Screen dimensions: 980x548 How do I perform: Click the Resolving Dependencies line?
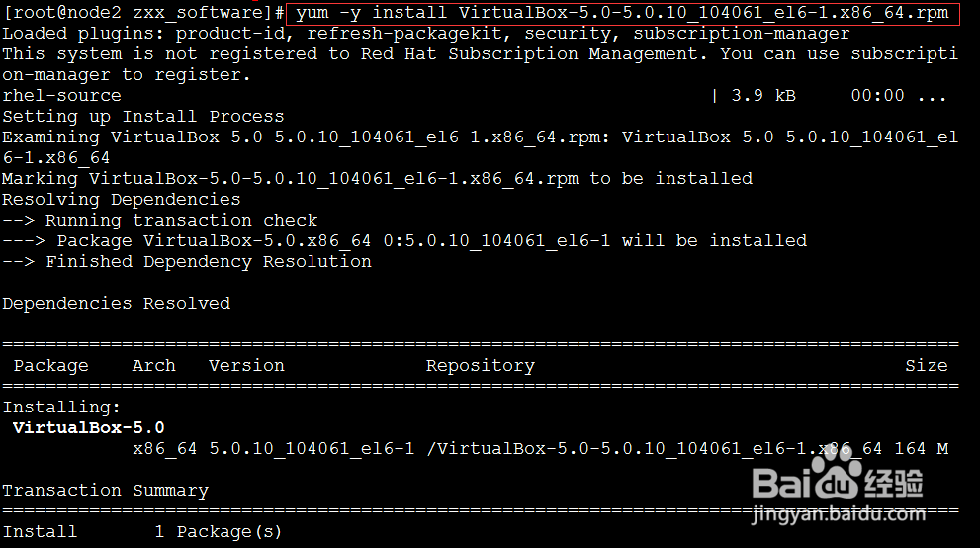coord(121,200)
